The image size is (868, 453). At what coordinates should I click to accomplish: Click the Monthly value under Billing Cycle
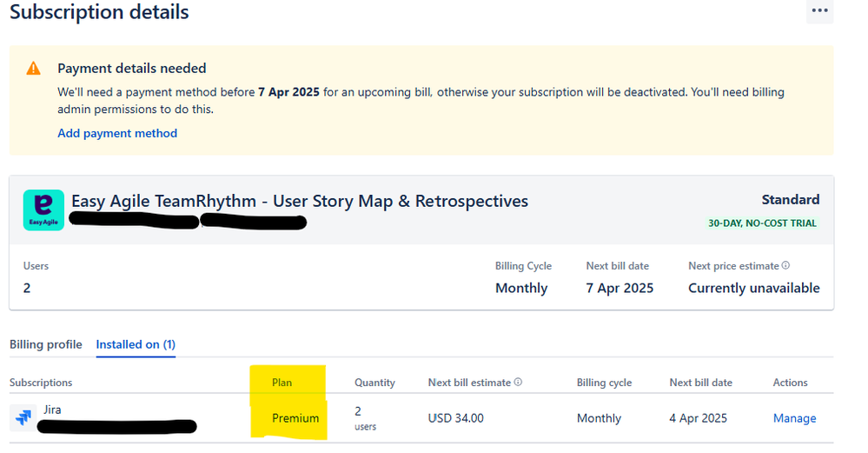521,288
